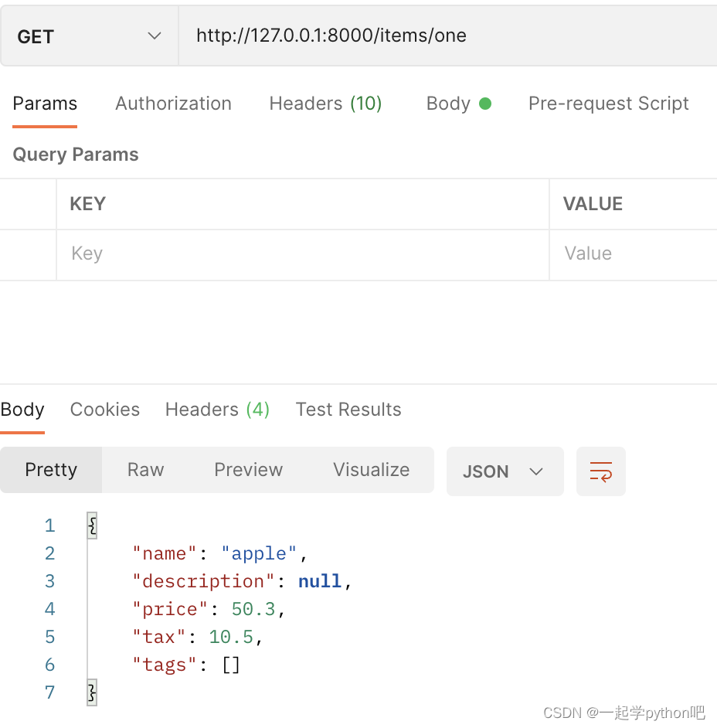
Task: Click line number 1 in response
Action: 49,526
